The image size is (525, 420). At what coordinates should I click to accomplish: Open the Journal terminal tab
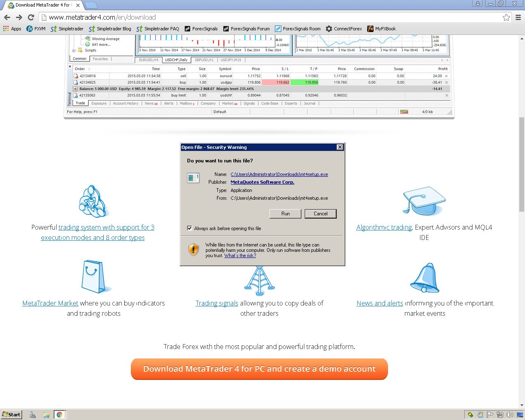310,103
